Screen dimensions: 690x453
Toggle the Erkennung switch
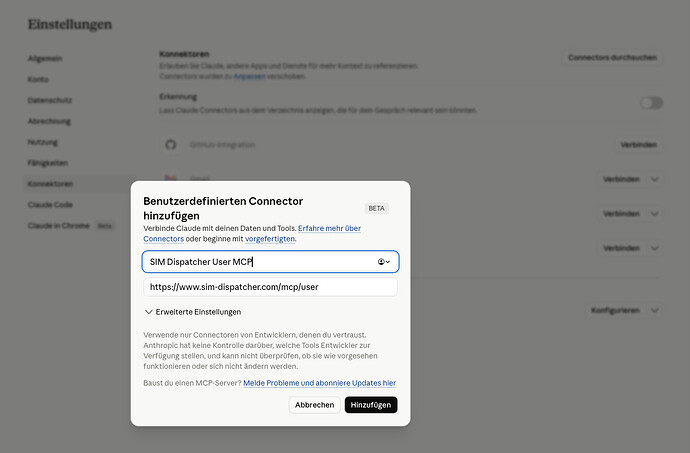[651, 103]
